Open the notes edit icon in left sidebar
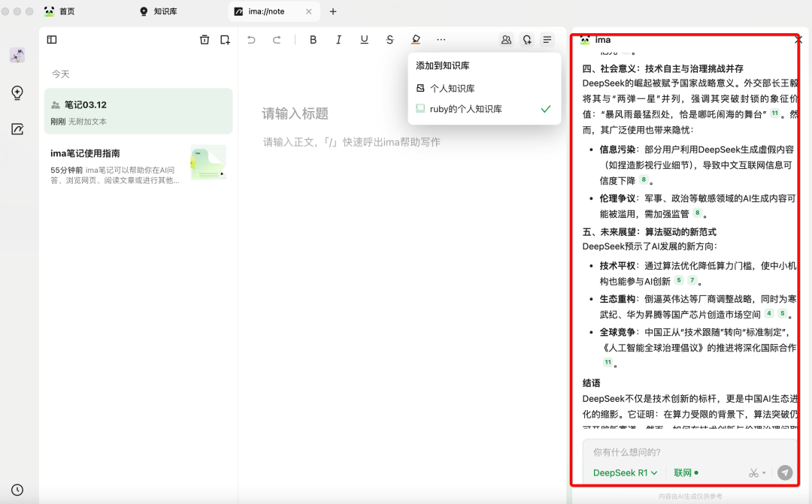 click(17, 129)
